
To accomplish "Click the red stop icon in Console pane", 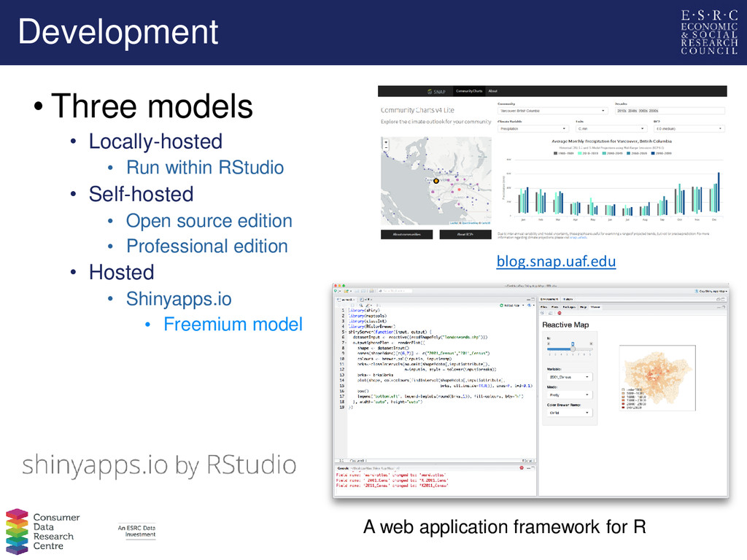I will (x=521, y=468).
